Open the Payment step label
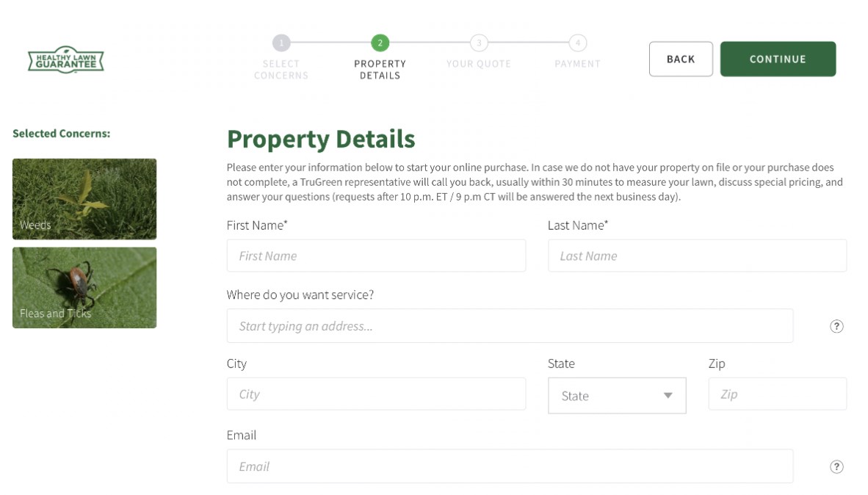Screen dimensions: 868x495 (578, 65)
